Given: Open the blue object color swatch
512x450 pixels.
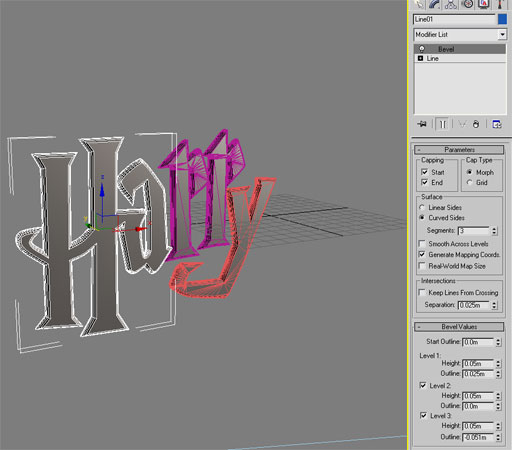Looking at the screenshot, I should coord(502,19).
